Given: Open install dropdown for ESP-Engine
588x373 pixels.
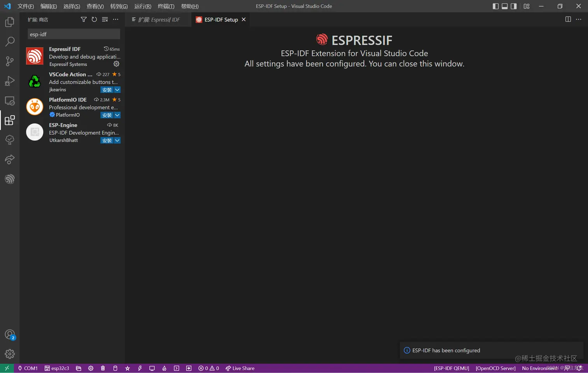Looking at the screenshot, I should (117, 140).
